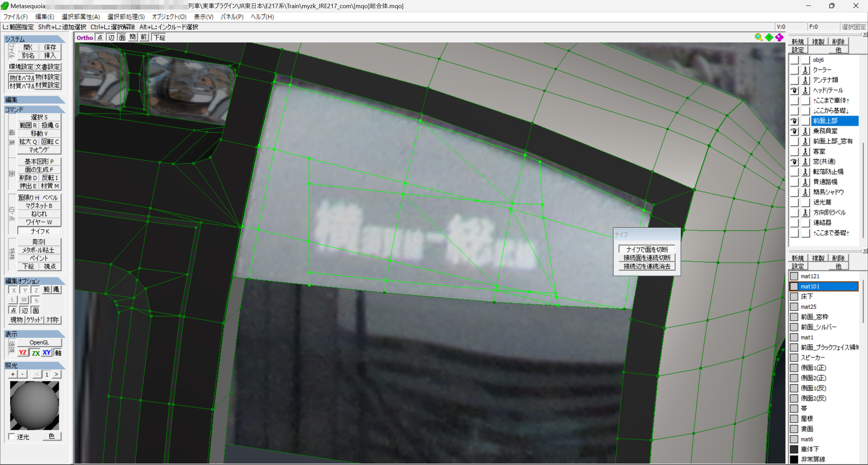
Task: Switch to the ZX top view
Action: pyautogui.click(x=36, y=353)
